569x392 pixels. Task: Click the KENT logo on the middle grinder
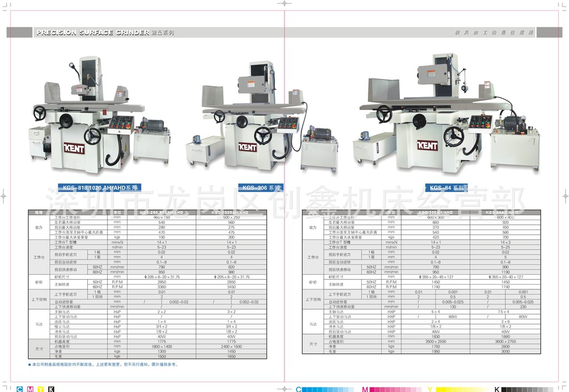click(x=247, y=147)
